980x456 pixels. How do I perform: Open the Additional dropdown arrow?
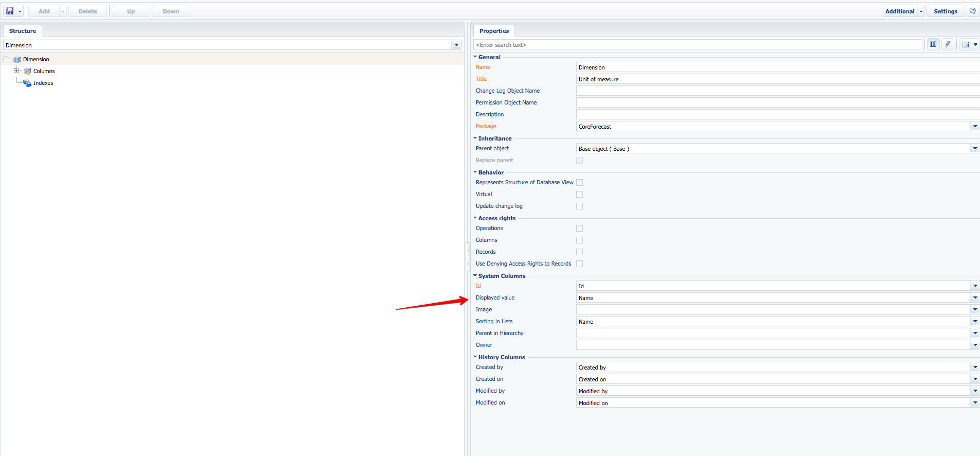921,11
